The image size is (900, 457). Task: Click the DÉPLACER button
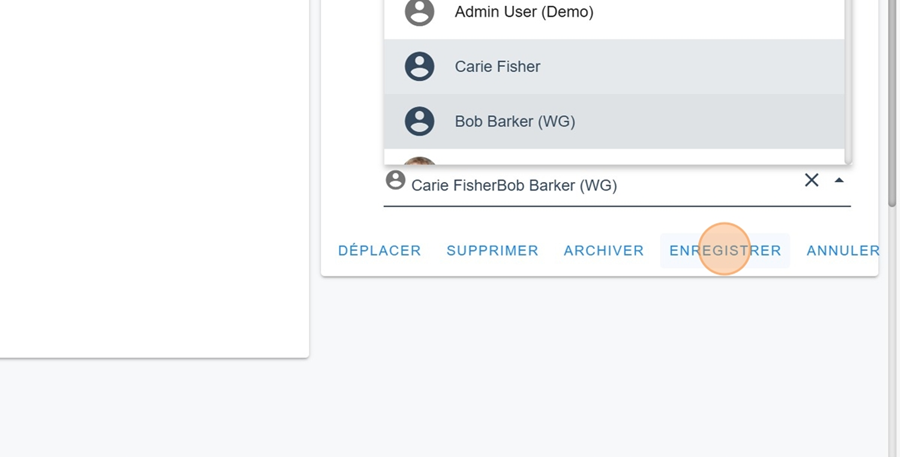(x=379, y=250)
